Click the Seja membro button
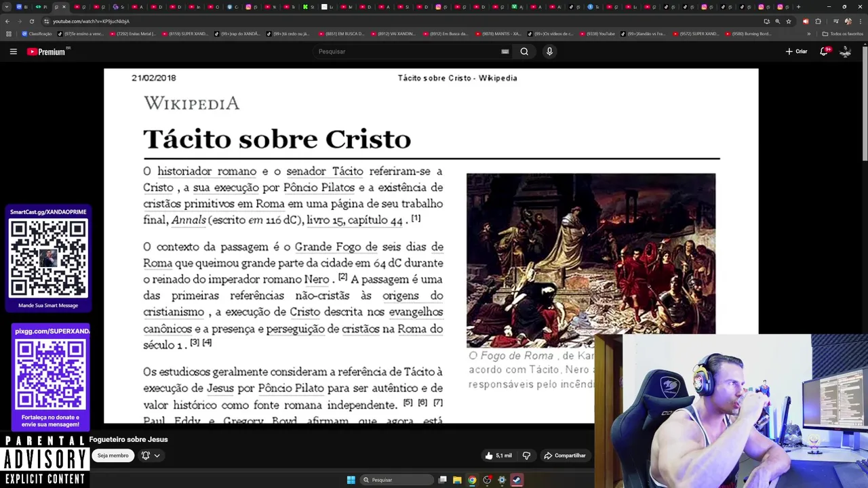Viewport: 868px width, 488px height. (113, 455)
